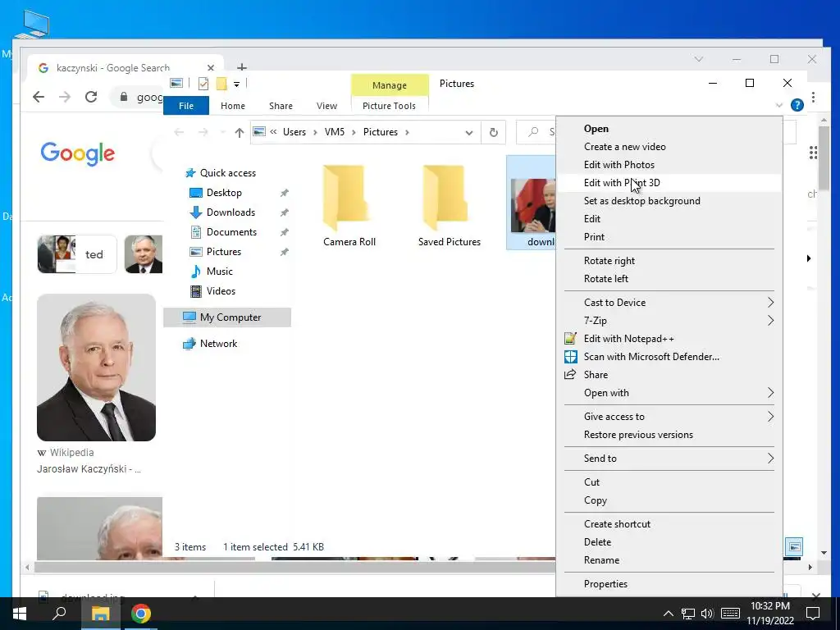Open a new Chrome tab
The image size is (840, 630).
click(x=242, y=67)
